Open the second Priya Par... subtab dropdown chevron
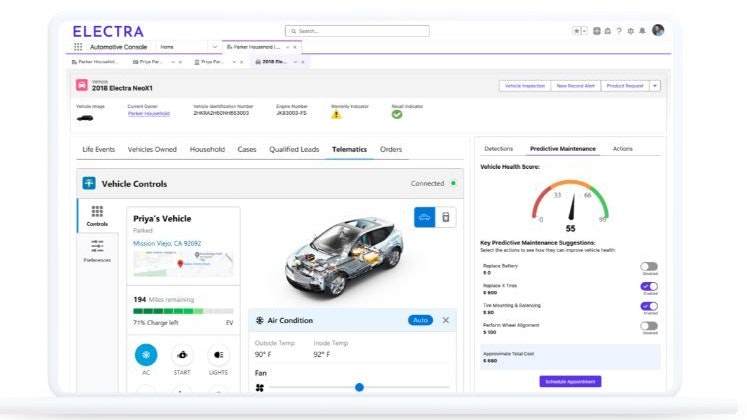 coord(234,62)
